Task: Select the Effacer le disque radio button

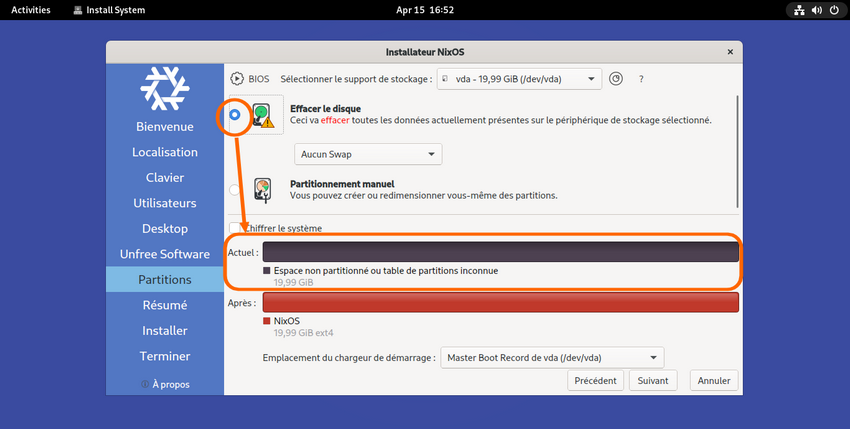Action: [x=235, y=115]
